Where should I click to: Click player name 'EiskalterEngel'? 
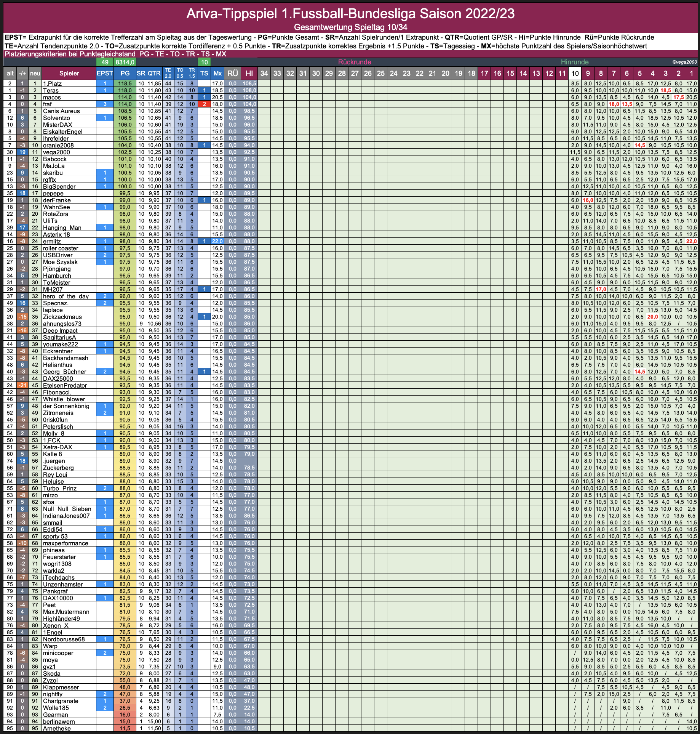62,131
